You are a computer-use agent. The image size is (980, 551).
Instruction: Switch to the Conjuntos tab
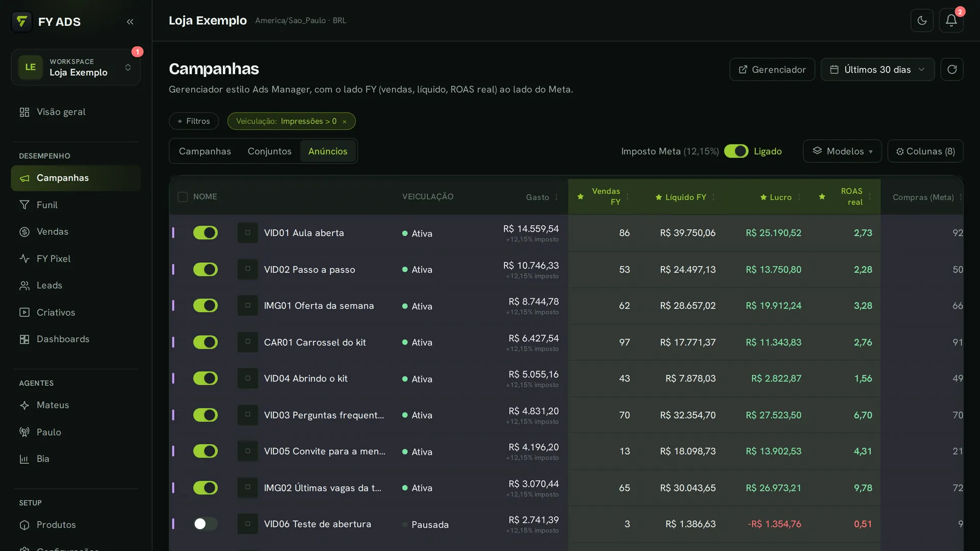(269, 151)
